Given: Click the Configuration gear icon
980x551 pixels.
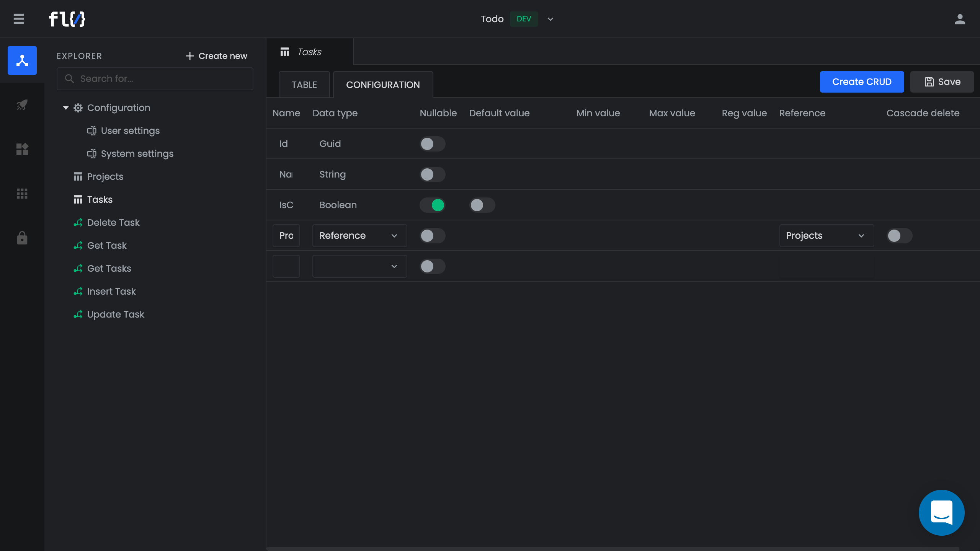Looking at the screenshot, I should click(78, 108).
